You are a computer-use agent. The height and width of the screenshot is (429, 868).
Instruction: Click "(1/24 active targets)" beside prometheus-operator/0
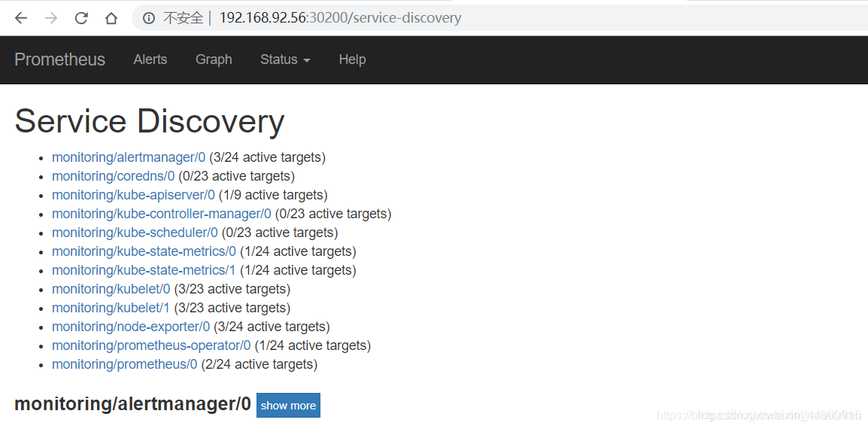coord(312,346)
